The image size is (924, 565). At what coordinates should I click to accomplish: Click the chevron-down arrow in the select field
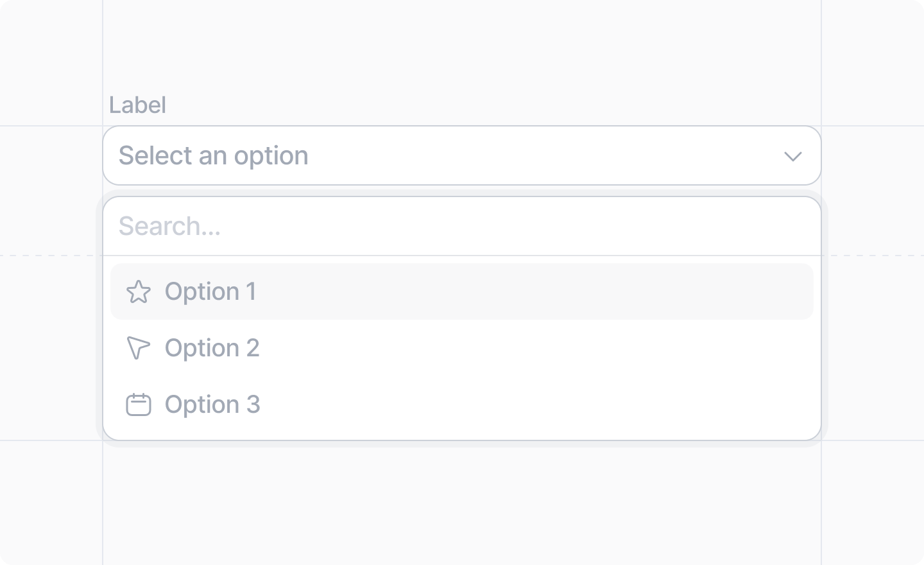point(793,156)
